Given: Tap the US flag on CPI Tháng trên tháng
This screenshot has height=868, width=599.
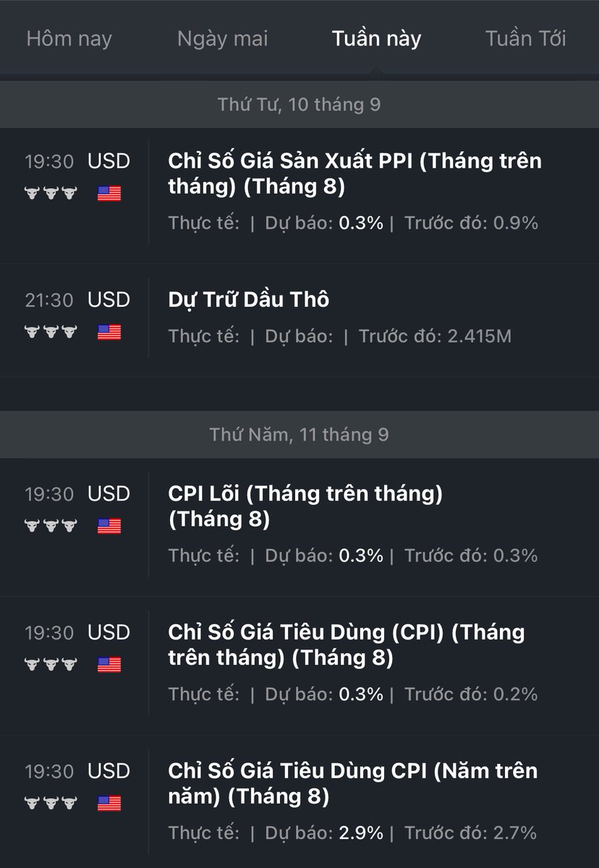Looking at the screenshot, I should [x=109, y=665].
